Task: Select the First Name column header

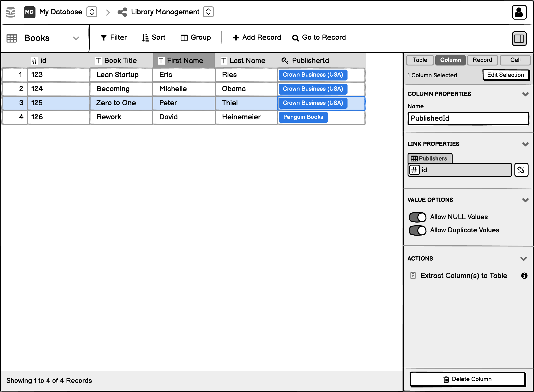Action: [x=184, y=61]
